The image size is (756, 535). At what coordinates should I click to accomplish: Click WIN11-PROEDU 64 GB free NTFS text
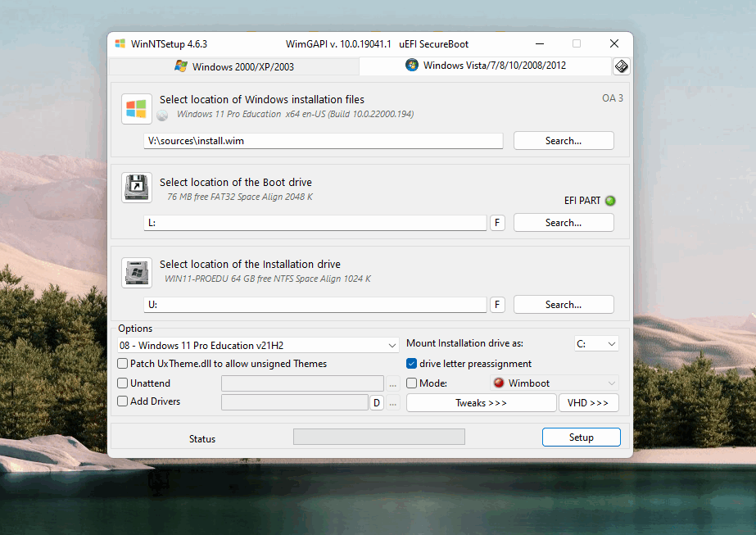click(268, 279)
